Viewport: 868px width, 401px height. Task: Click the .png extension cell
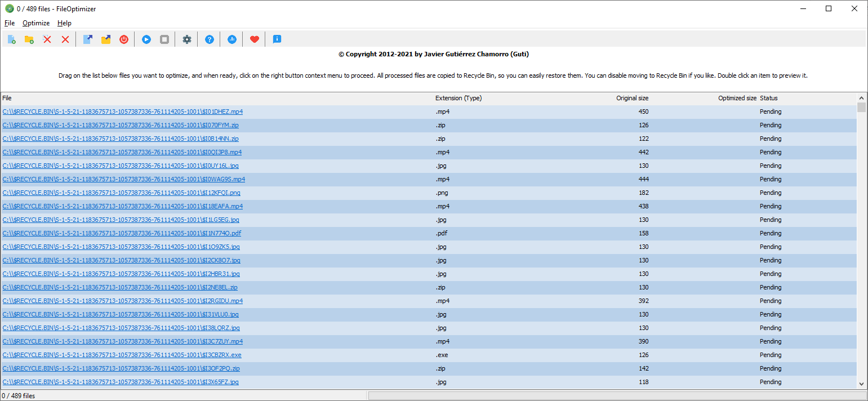(x=442, y=193)
